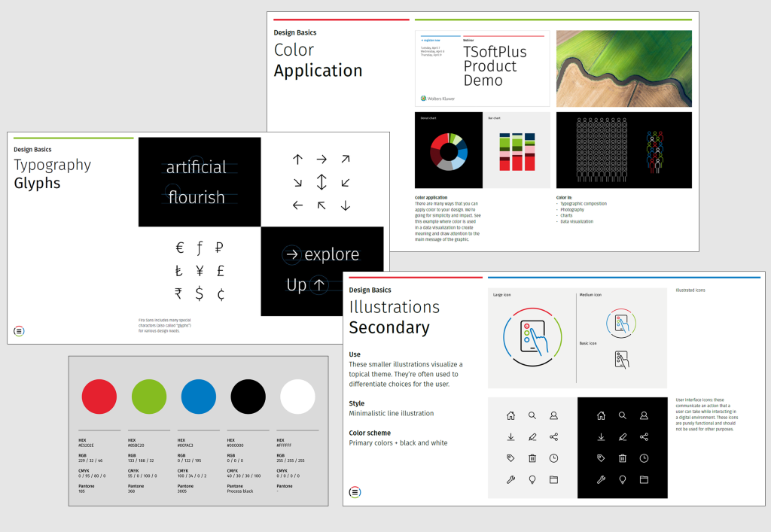This screenshot has height=532, width=771.
Task: Select the wrench icon on the light panel
Action: [x=510, y=479]
